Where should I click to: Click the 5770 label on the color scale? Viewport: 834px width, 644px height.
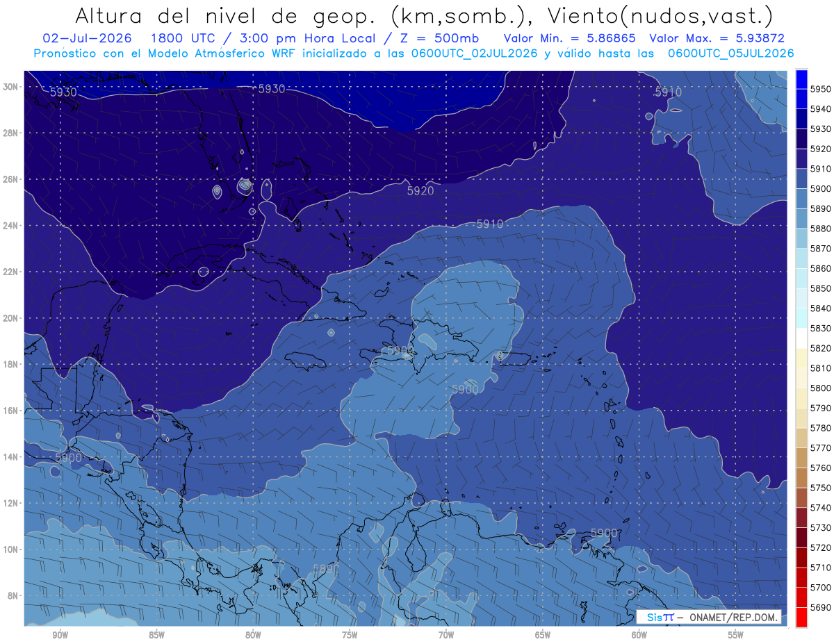click(x=821, y=447)
